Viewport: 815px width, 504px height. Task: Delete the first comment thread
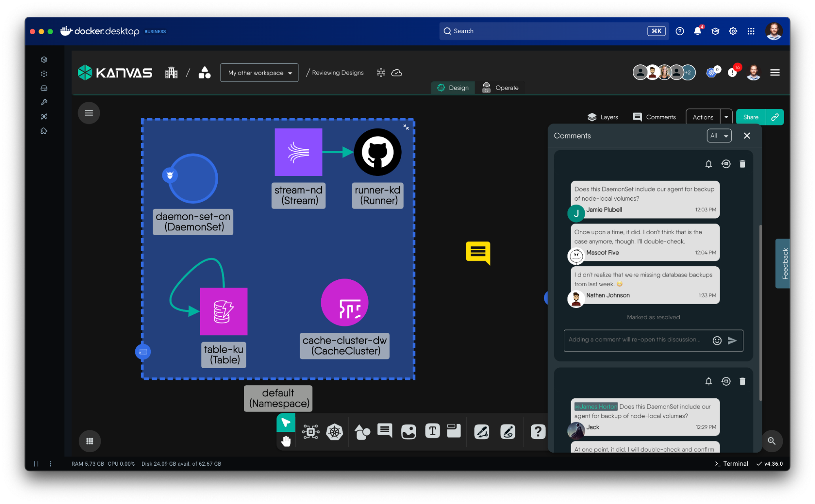coord(742,164)
